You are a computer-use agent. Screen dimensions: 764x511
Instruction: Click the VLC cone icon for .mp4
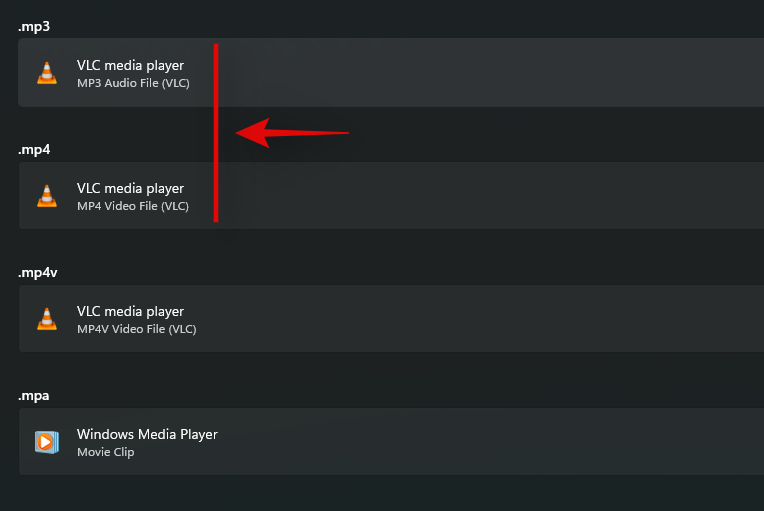coord(47,196)
